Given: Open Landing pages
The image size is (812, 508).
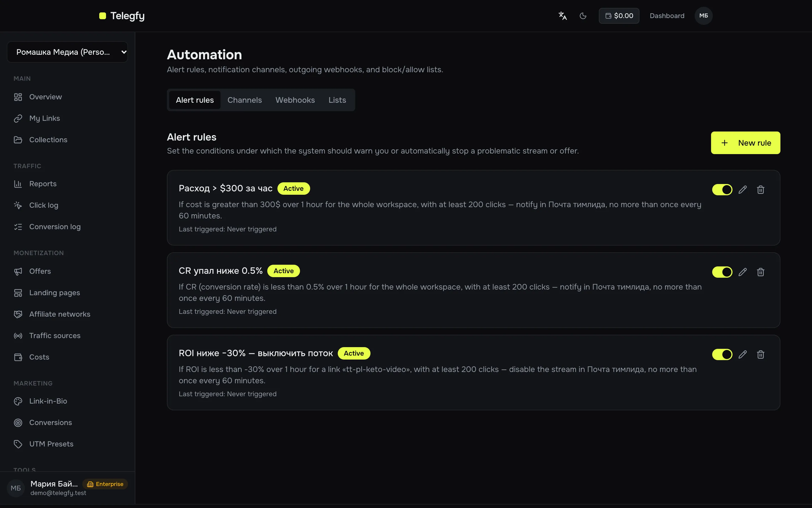Looking at the screenshot, I should [67, 293].
